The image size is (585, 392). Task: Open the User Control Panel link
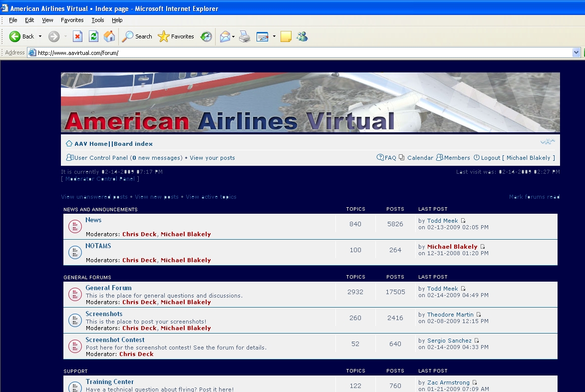pyautogui.click(x=101, y=158)
